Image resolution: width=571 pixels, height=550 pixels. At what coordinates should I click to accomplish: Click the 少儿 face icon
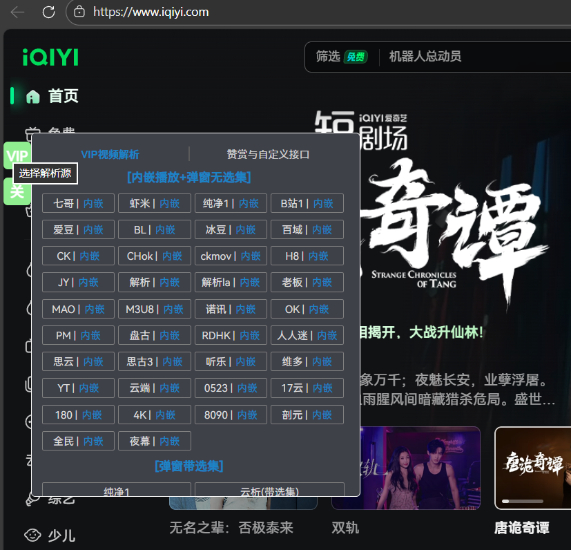click(x=32, y=535)
